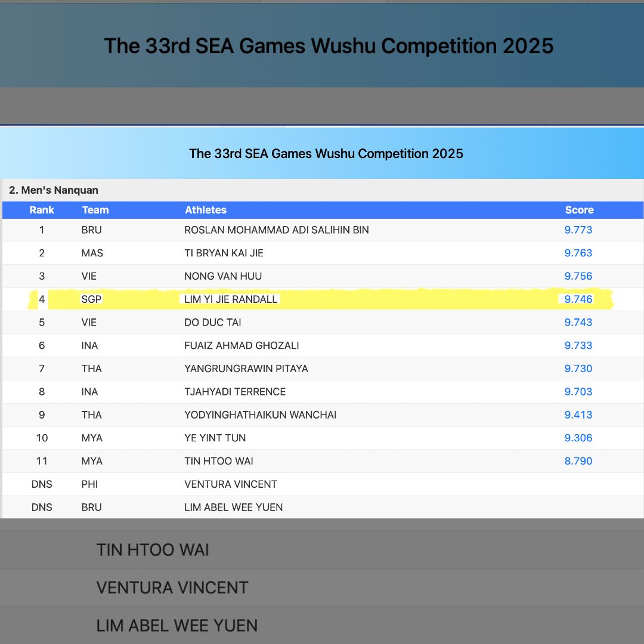
Task: Select the highlighted 9.746 score for RANDALL
Action: (578, 299)
